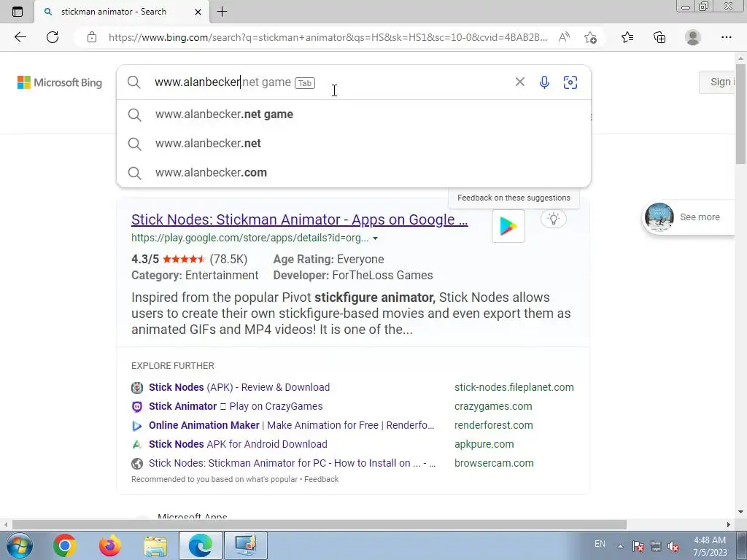This screenshot has width=747, height=560.
Task: Open Windows Explorer folder taskbar icon
Action: point(155,545)
